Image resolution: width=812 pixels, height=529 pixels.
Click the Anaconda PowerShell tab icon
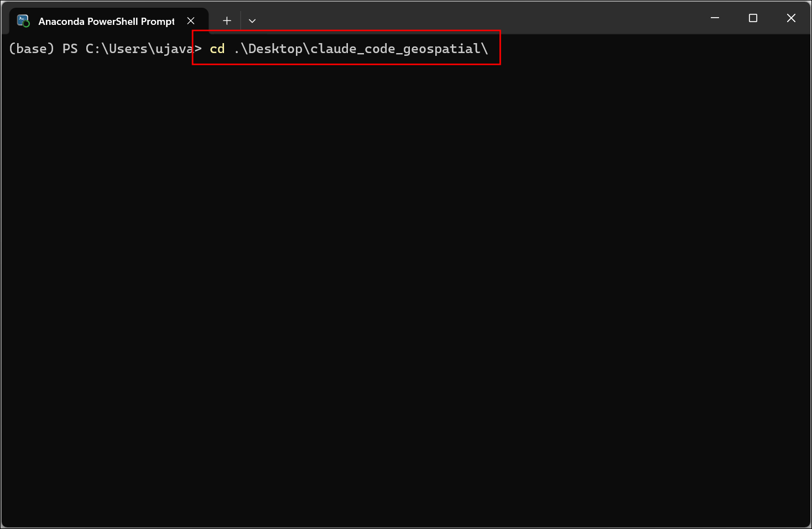pos(23,21)
